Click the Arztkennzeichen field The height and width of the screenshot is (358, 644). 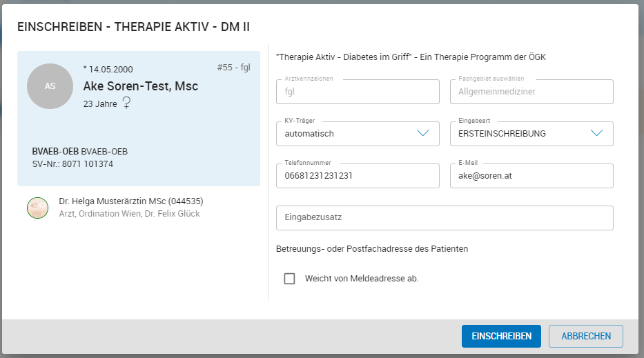(x=358, y=92)
